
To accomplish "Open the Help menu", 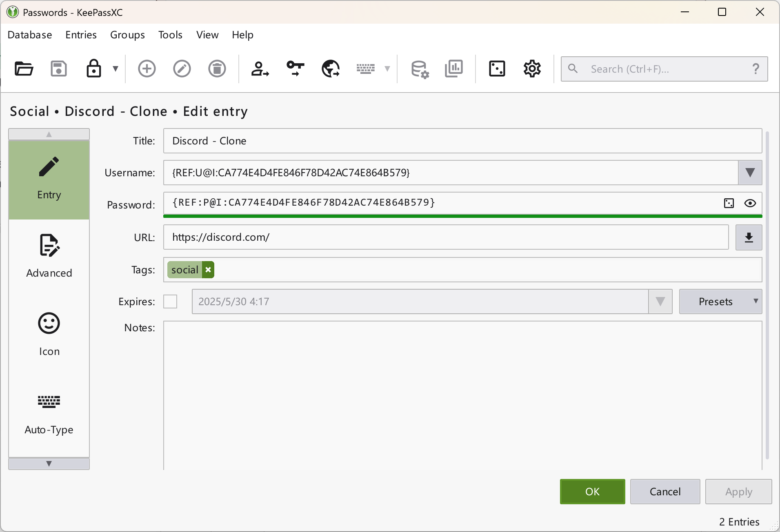I will [x=242, y=35].
